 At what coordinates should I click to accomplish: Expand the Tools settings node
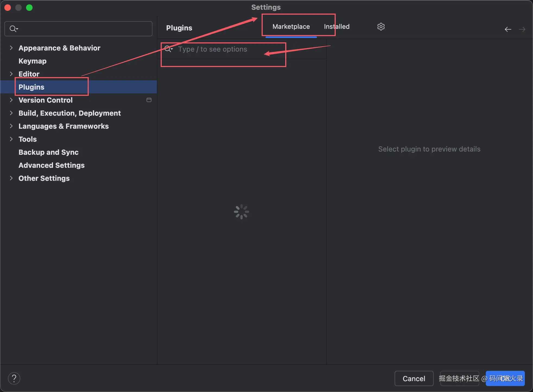(11, 139)
